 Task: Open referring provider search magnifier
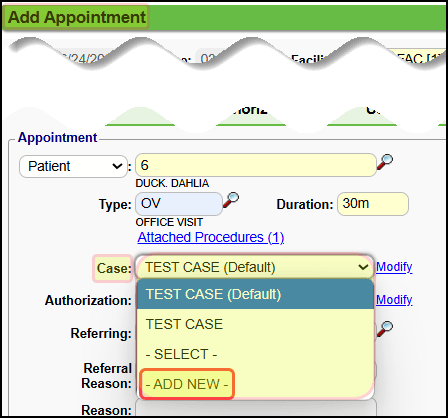click(385, 328)
